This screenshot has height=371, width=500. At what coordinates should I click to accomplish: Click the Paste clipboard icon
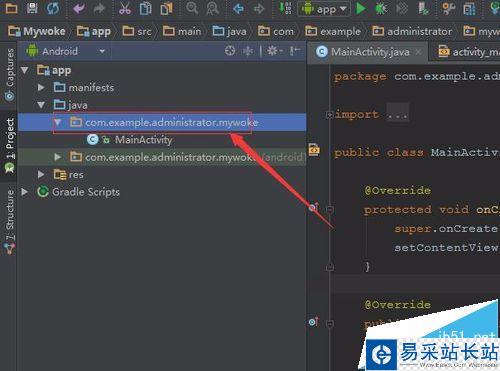coord(166,8)
